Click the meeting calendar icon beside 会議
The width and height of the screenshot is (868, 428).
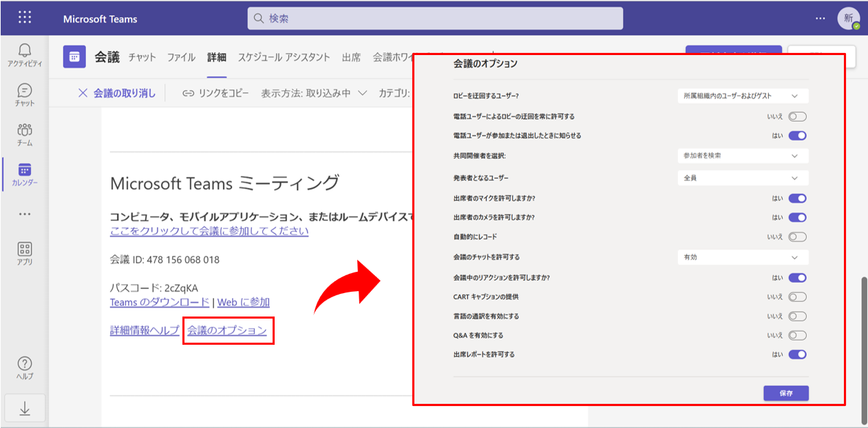74,56
